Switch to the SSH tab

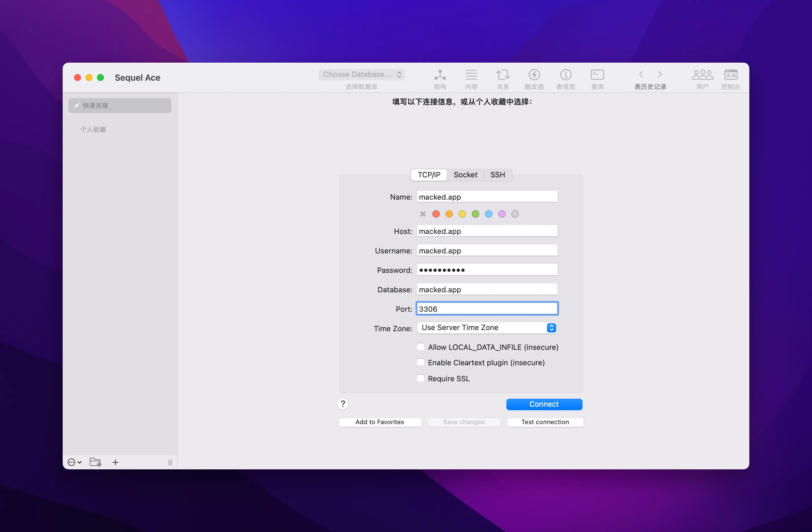[x=498, y=174]
